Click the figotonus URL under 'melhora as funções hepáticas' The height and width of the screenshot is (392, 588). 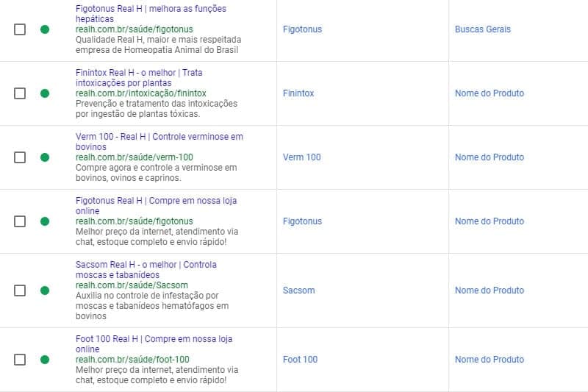pos(135,29)
